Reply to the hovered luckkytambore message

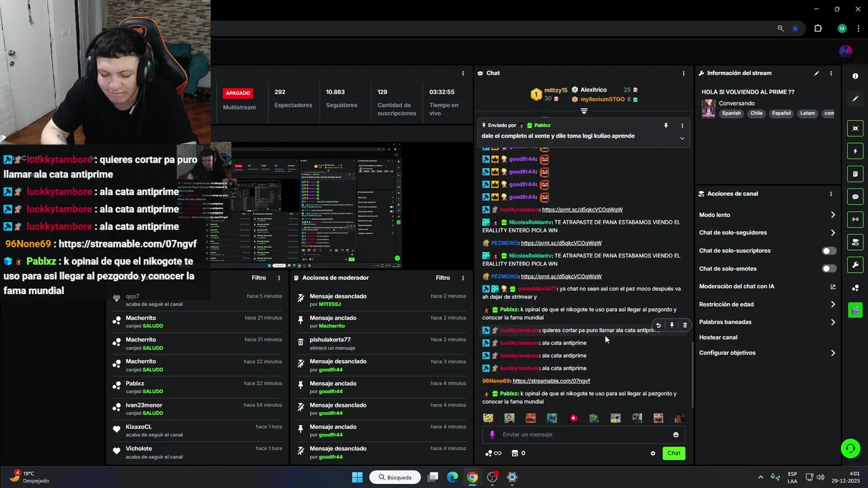click(658, 325)
